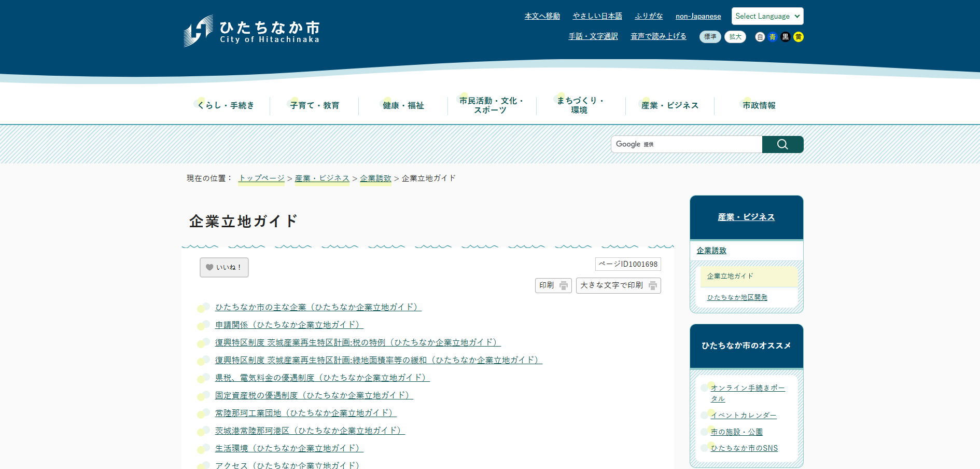Open the くらし・手続き menu
980x469 pixels.
point(226,105)
